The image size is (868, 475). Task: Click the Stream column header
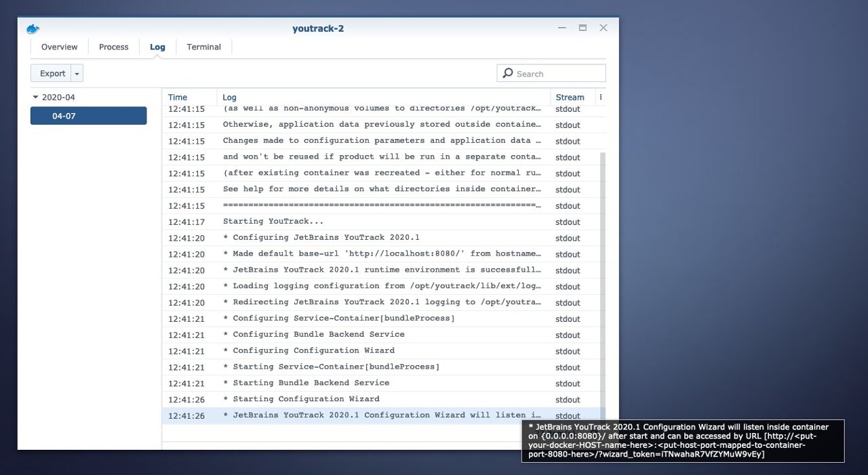tap(572, 97)
